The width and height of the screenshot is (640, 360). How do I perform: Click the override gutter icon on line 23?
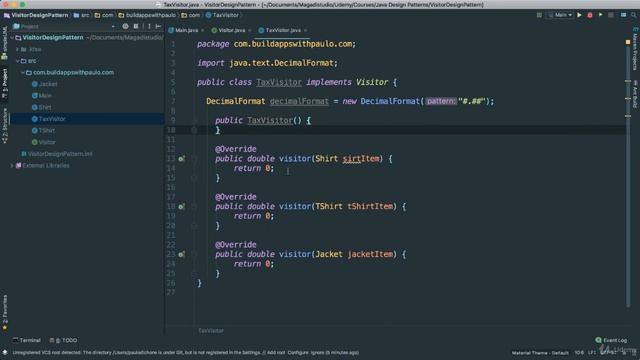pos(181,254)
